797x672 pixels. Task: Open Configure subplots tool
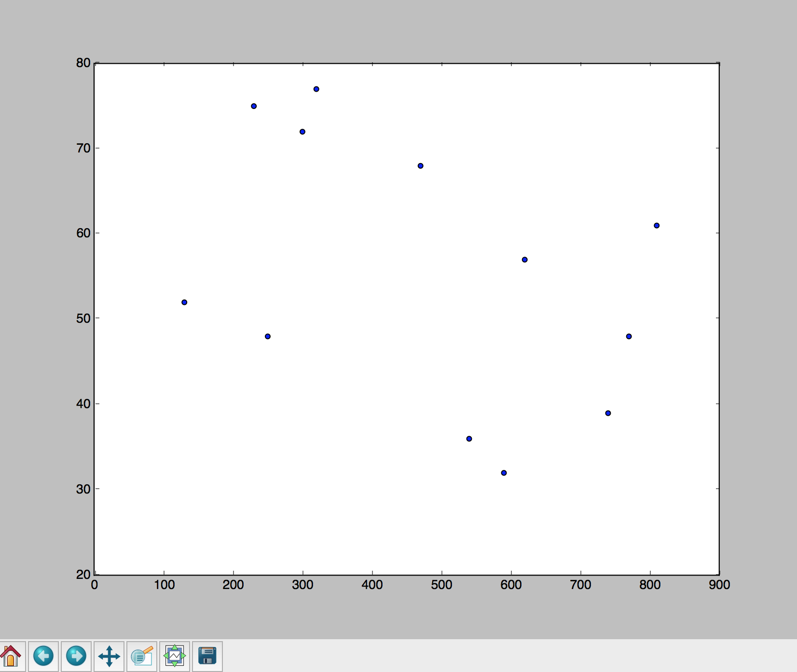click(x=175, y=656)
